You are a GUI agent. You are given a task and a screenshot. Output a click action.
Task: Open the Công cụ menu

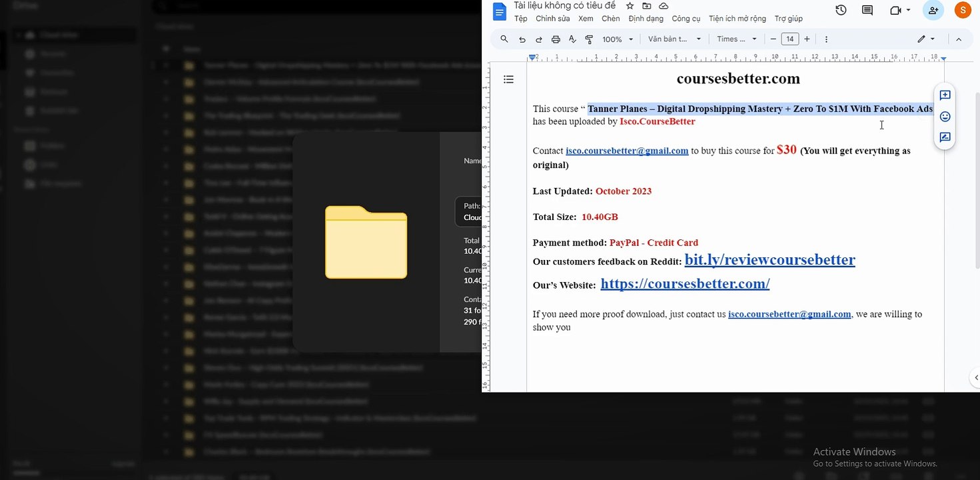tap(686, 19)
